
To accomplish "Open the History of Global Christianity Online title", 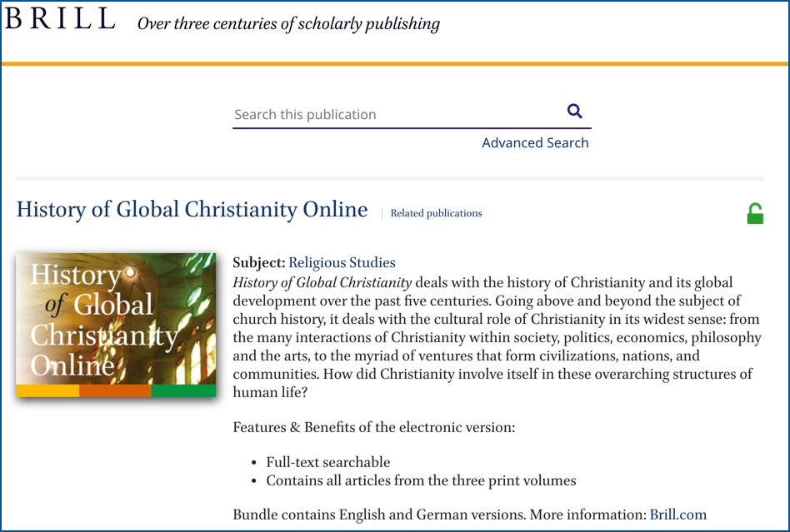I will 192,210.
